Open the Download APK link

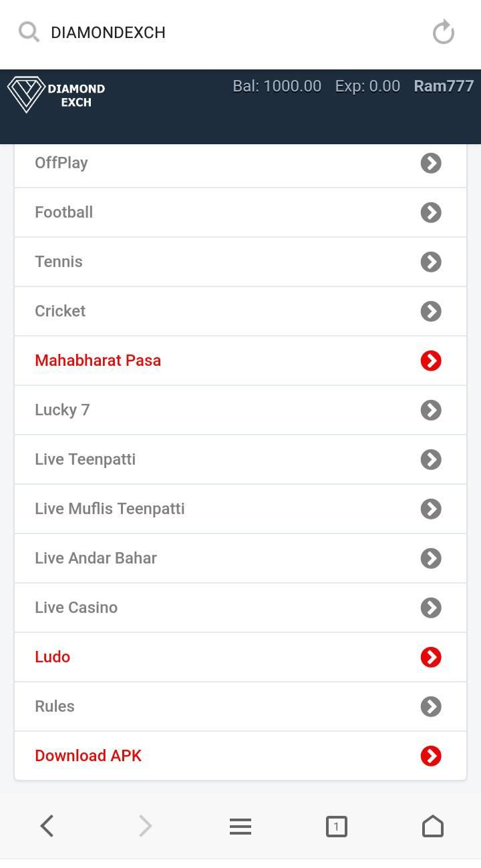tap(240, 756)
